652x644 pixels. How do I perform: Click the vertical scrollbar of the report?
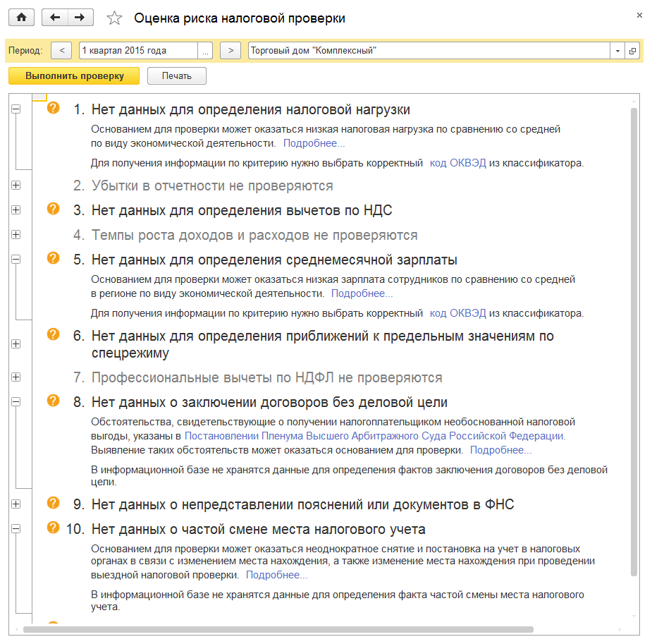coord(634,339)
